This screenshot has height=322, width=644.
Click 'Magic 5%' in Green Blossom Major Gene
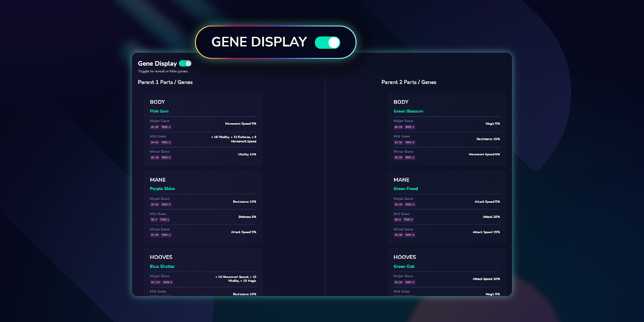click(493, 124)
